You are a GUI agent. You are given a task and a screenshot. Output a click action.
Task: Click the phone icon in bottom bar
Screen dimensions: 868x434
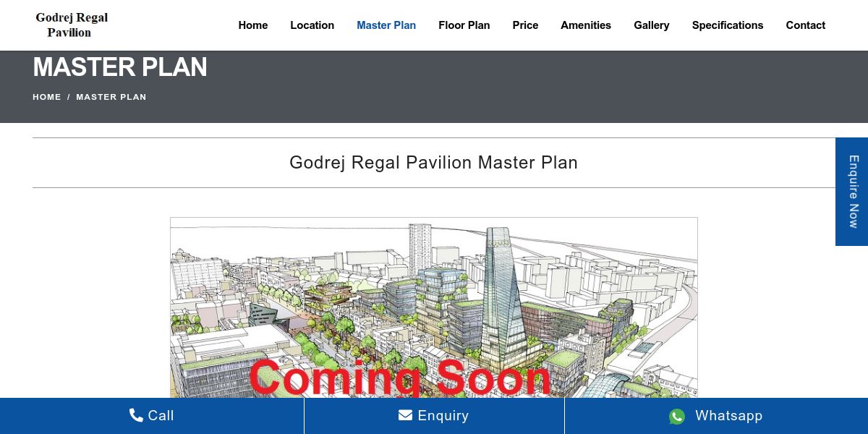coord(136,415)
